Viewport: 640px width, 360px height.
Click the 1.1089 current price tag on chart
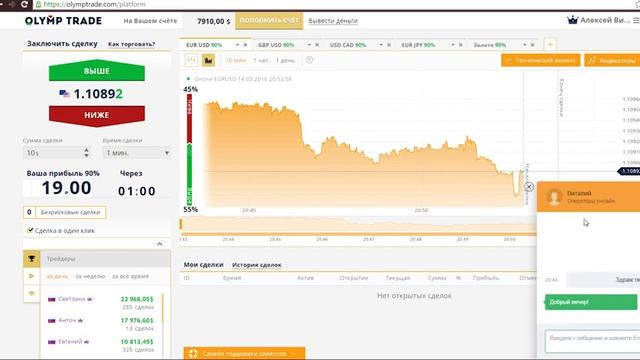point(629,171)
